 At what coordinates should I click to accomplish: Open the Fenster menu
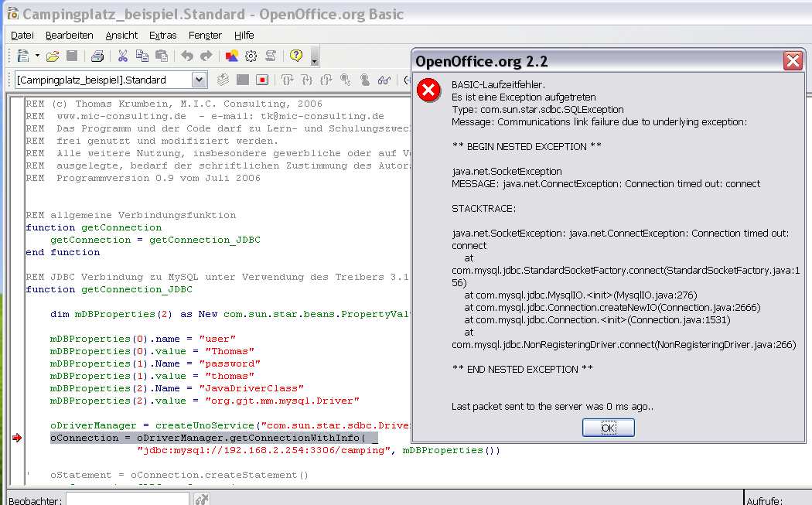[205, 36]
